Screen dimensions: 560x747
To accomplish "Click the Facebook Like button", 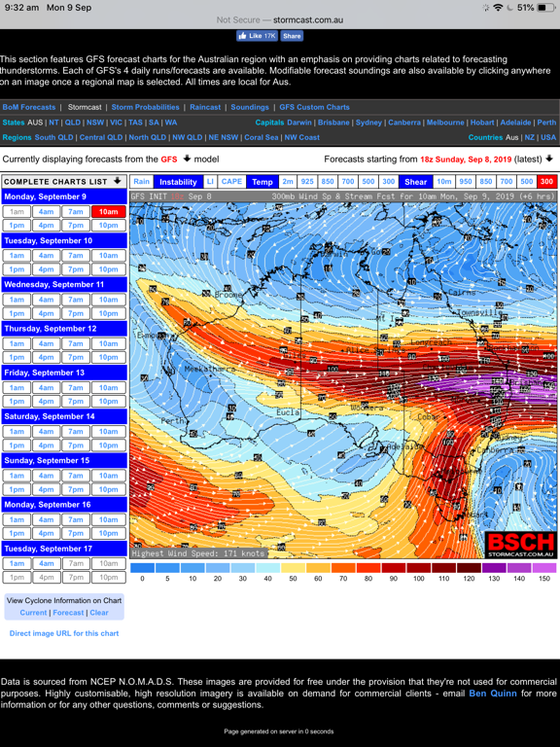I will pyautogui.click(x=257, y=36).
